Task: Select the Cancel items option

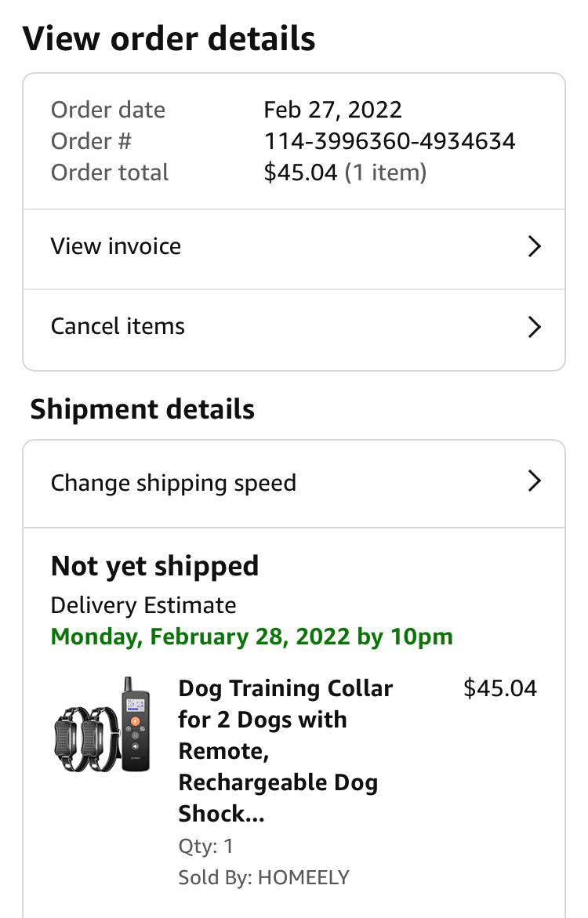Action: [118, 326]
